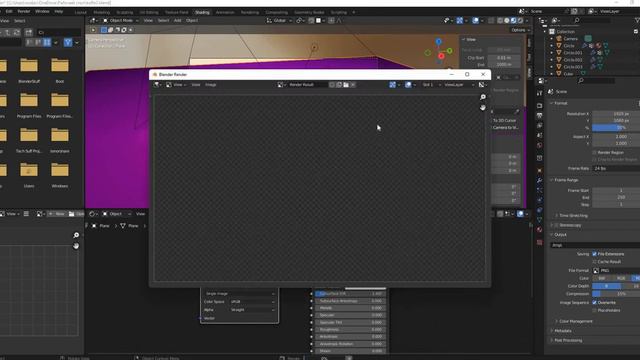The width and height of the screenshot is (640, 360).
Task: Open the Texture properties tab icon
Action: point(540,242)
